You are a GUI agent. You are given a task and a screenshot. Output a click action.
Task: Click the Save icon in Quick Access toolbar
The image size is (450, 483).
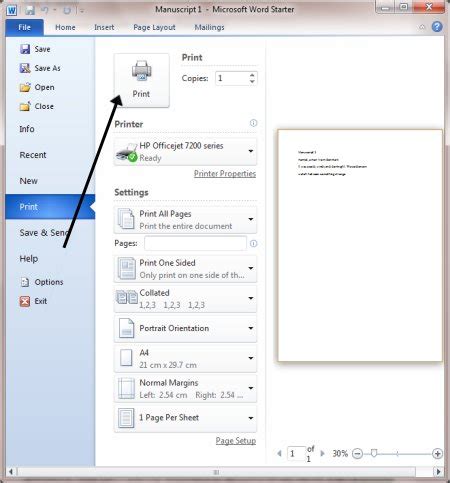[30, 10]
